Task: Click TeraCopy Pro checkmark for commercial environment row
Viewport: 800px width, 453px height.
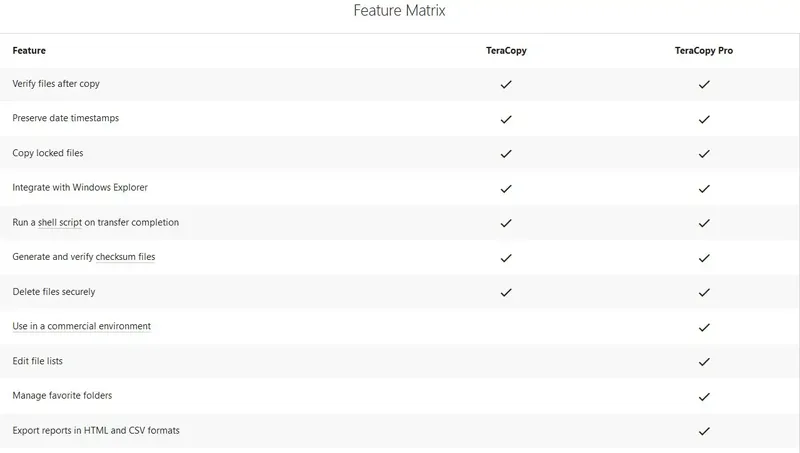Action: point(704,327)
